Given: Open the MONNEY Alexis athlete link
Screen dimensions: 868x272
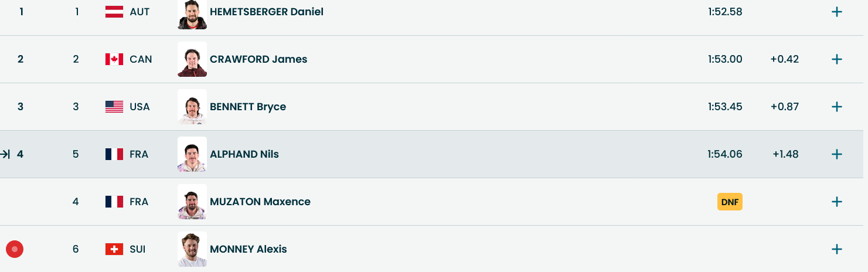Looking at the screenshot, I should (249, 249).
